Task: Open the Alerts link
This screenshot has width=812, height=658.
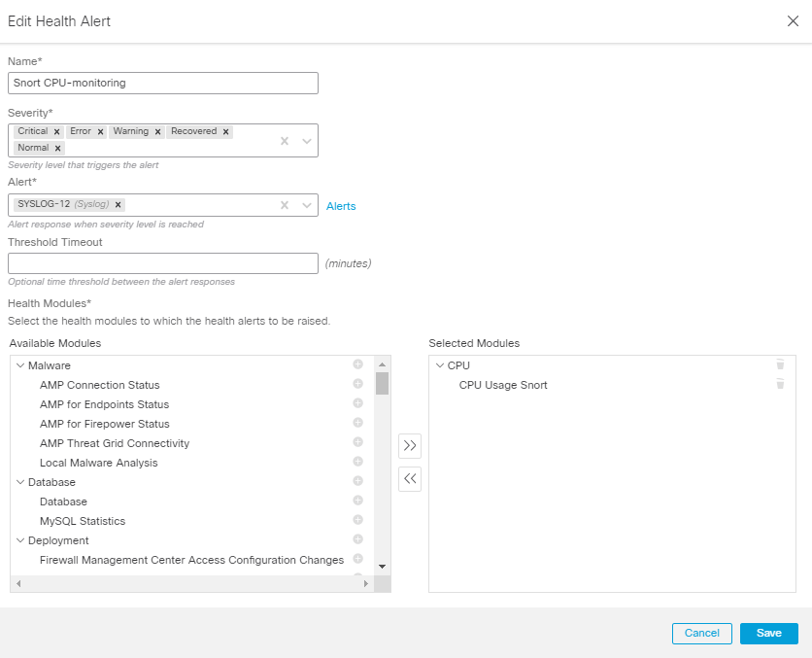Action: 341,206
